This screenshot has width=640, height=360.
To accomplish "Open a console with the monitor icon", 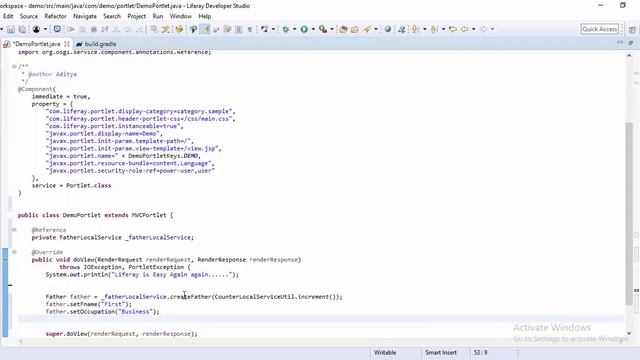I will coord(57,29).
